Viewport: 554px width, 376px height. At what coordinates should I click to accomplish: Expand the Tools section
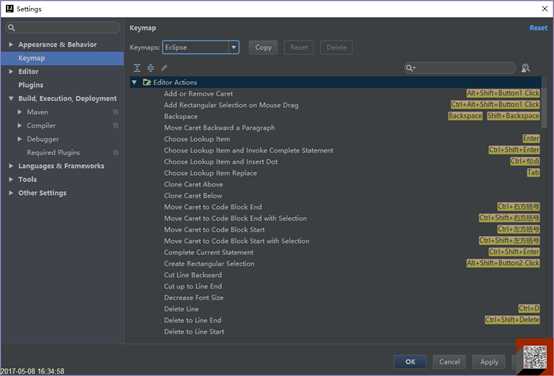pyautogui.click(x=11, y=180)
